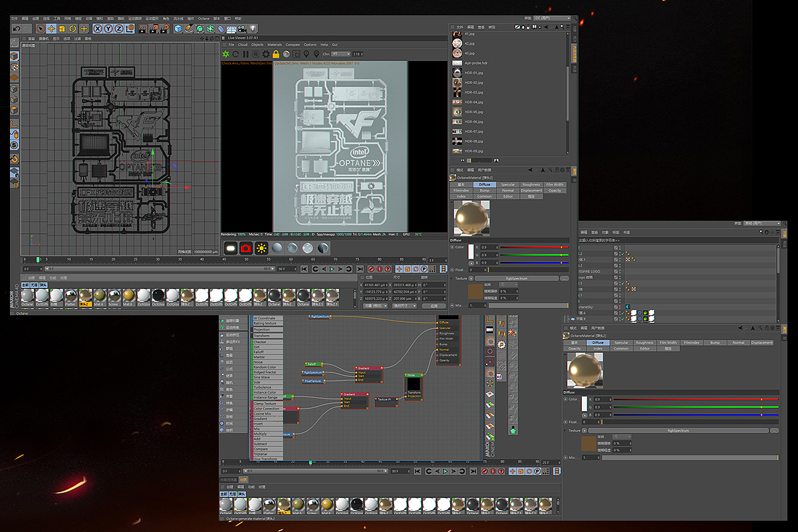Open Live Viewer Materials menu
Screen dimensions: 798x532
coord(274,45)
